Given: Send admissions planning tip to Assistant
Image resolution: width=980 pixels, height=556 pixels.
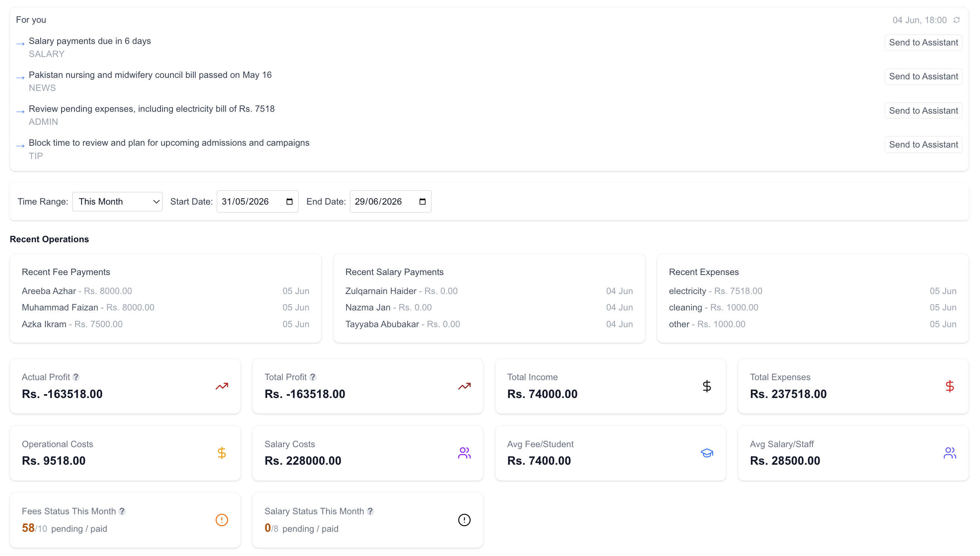Looking at the screenshot, I should pos(923,144).
